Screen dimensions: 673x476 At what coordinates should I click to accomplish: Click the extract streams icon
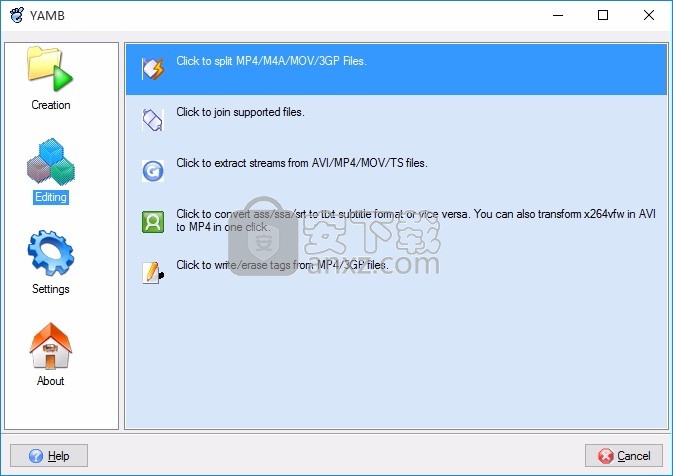(153, 171)
